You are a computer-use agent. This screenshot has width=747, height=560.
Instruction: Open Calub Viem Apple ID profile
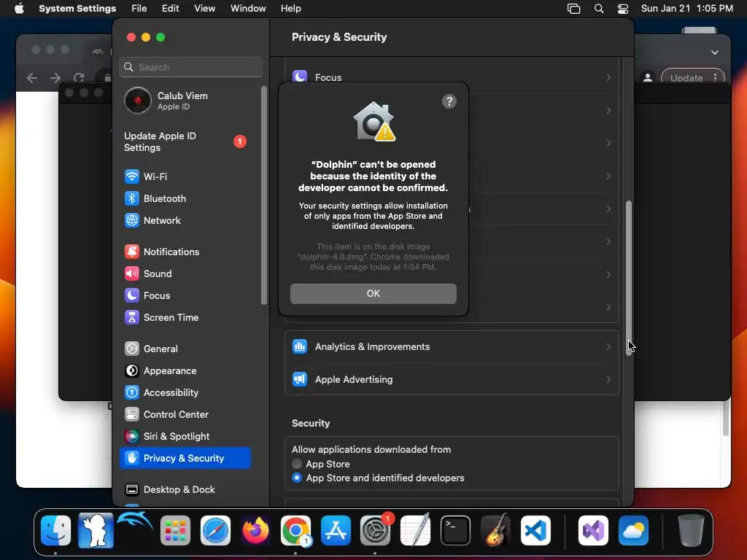[185, 101]
